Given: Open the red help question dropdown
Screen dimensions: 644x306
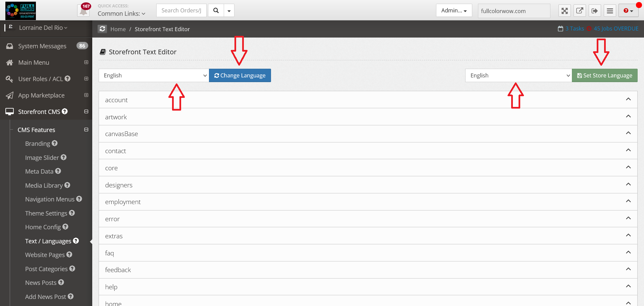Looking at the screenshot, I should click(629, 11).
